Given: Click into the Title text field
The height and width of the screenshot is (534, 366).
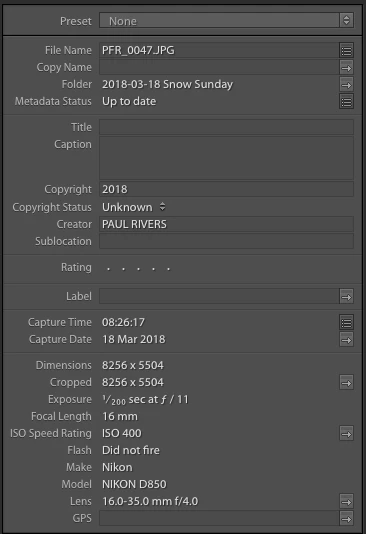Looking at the screenshot, I should pyautogui.click(x=226, y=127).
